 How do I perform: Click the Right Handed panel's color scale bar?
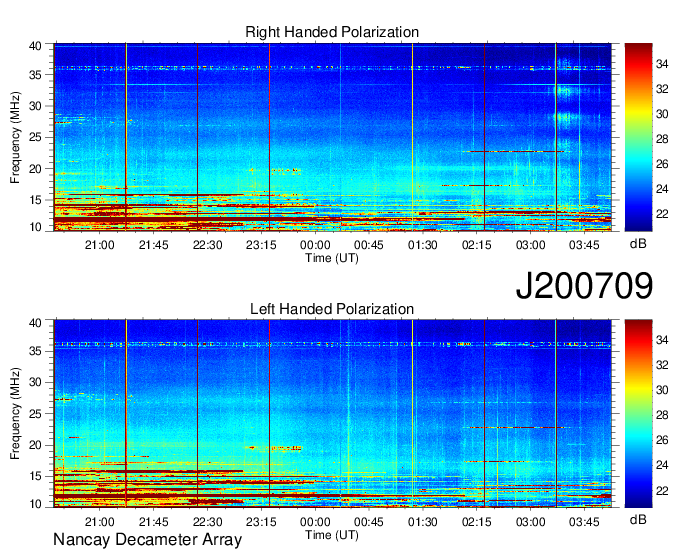(x=638, y=137)
